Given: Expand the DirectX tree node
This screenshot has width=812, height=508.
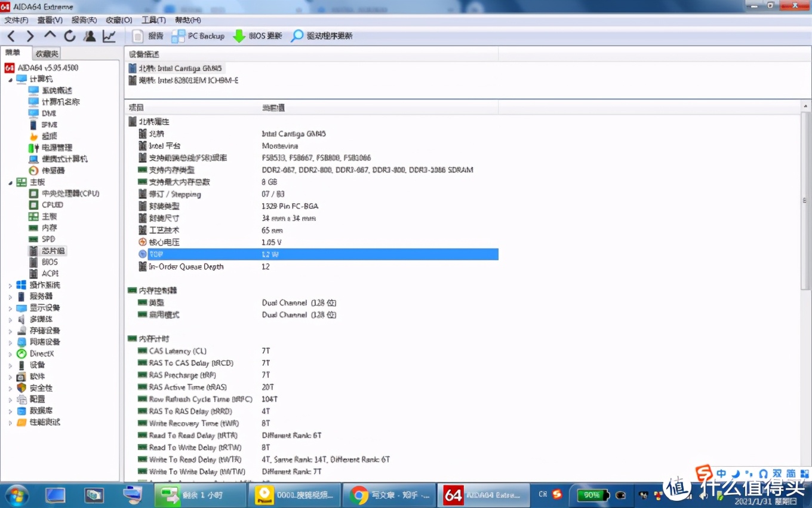Looking at the screenshot, I should pos(10,353).
